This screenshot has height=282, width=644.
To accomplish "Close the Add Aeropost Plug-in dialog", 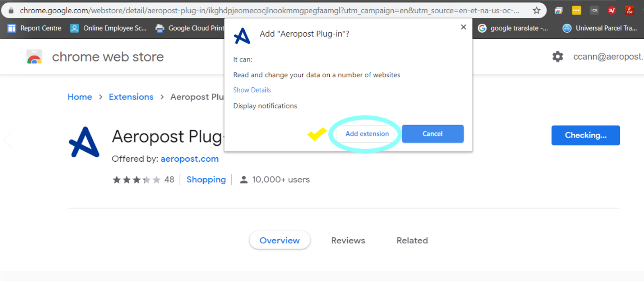I will pyautogui.click(x=464, y=27).
